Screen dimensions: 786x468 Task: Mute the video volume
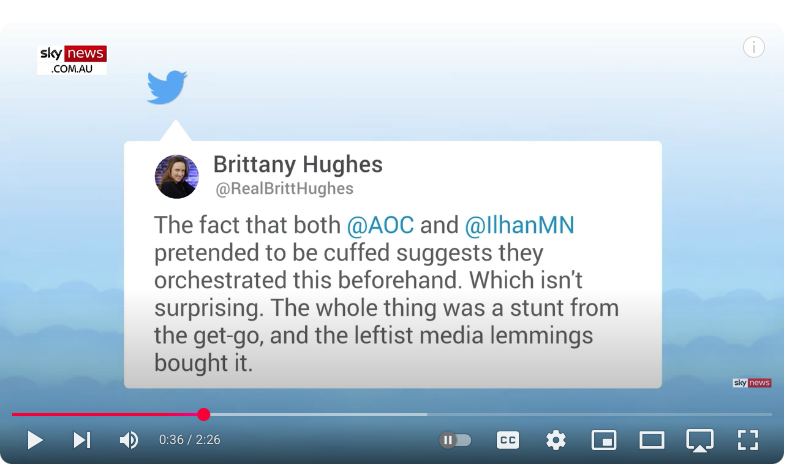128,440
